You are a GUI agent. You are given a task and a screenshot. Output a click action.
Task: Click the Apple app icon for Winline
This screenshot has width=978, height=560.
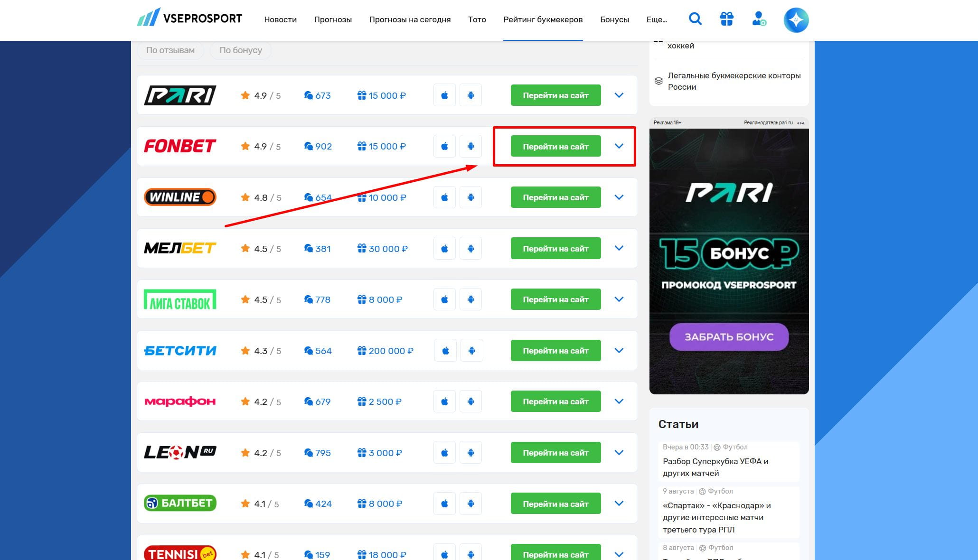[444, 197]
